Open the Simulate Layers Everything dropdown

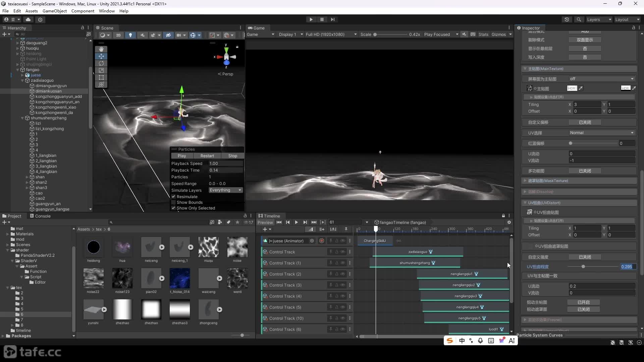225,190
